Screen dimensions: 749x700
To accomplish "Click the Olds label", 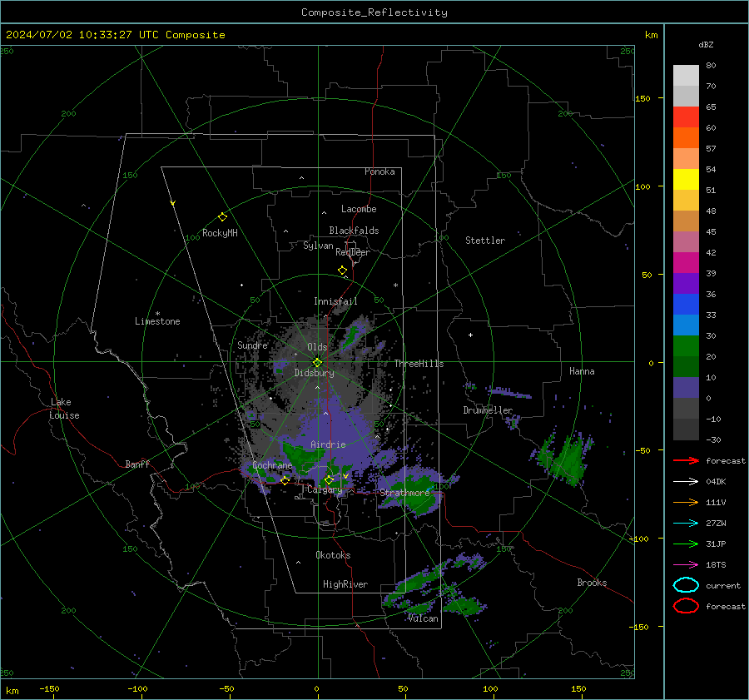I will (x=317, y=347).
